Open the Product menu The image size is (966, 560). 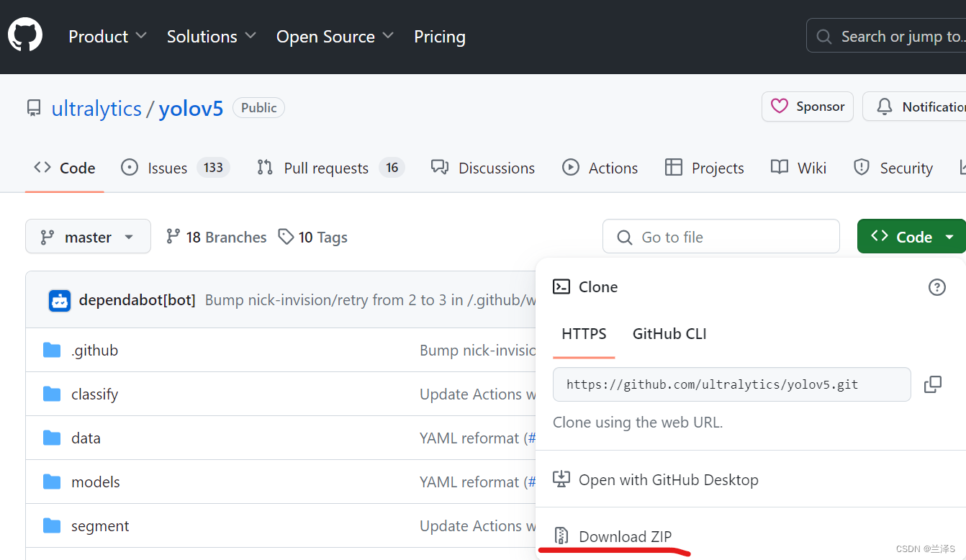[107, 36]
